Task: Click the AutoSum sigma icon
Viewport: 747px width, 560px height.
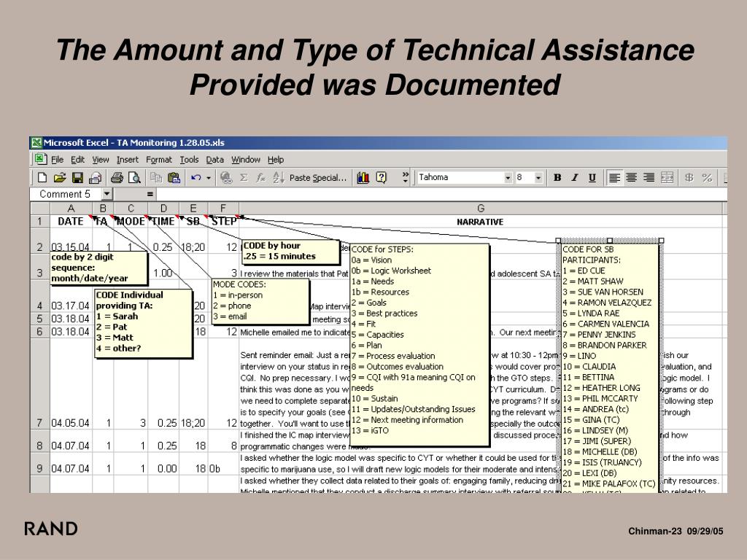Action: [244, 178]
